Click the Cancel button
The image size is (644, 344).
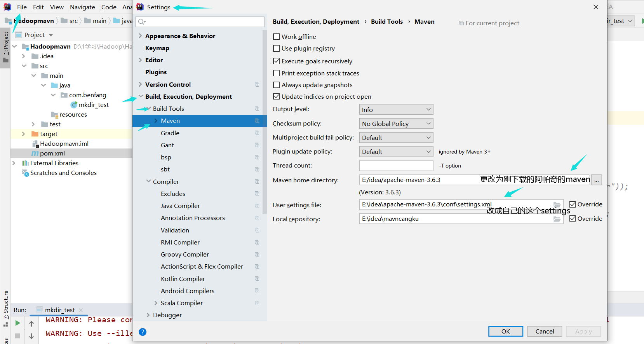tap(545, 331)
